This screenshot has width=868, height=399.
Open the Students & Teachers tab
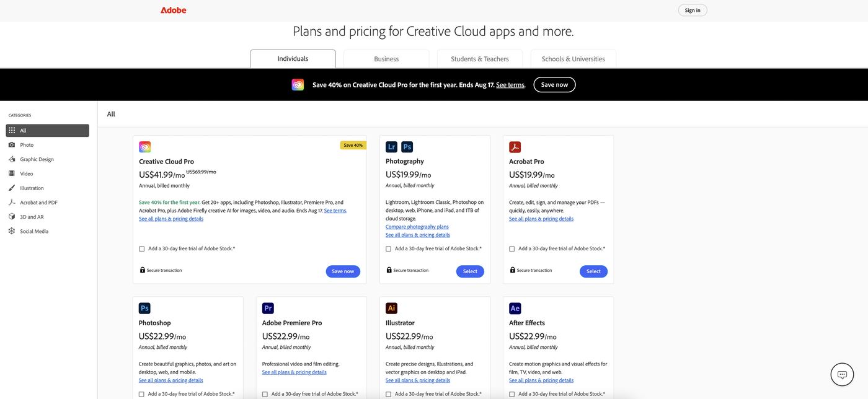click(480, 59)
